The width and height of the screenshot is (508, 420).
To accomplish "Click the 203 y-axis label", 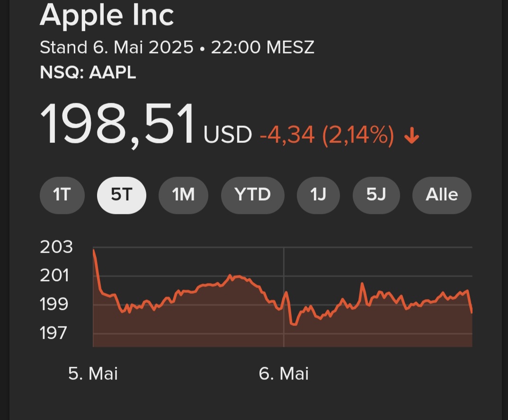I will [x=56, y=247].
